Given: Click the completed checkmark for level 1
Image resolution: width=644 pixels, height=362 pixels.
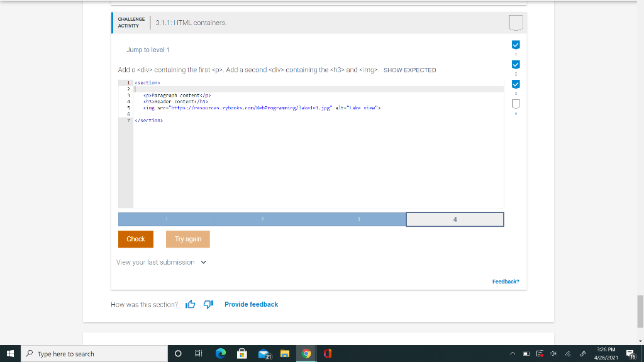Looking at the screenshot, I should [x=515, y=44].
